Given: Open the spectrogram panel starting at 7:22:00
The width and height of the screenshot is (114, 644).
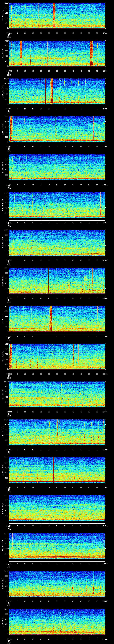Looking at the screenshot, I should click(57, 243).
